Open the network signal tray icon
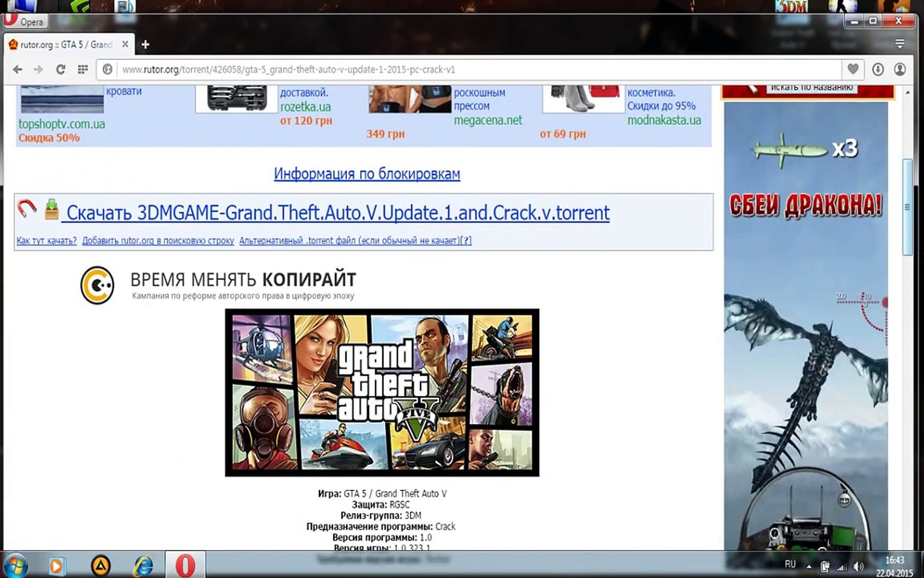The image size is (924, 578). click(842, 566)
